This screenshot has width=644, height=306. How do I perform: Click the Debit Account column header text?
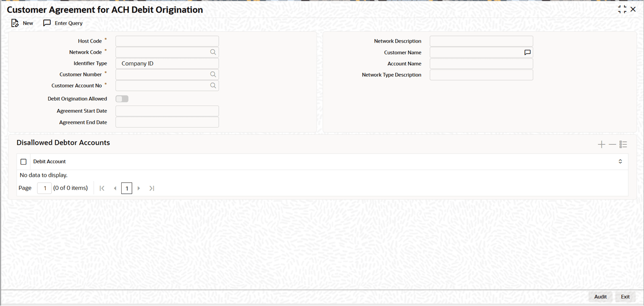tap(49, 162)
